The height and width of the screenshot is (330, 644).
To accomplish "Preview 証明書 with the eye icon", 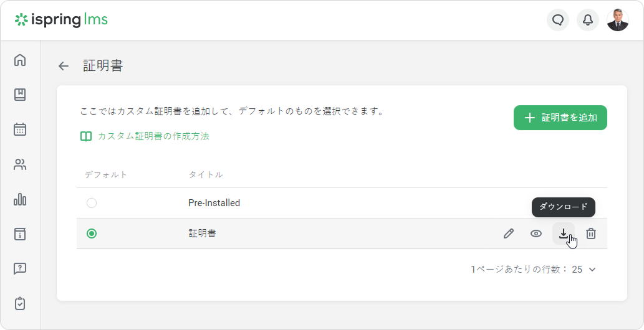I will (x=536, y=233).
